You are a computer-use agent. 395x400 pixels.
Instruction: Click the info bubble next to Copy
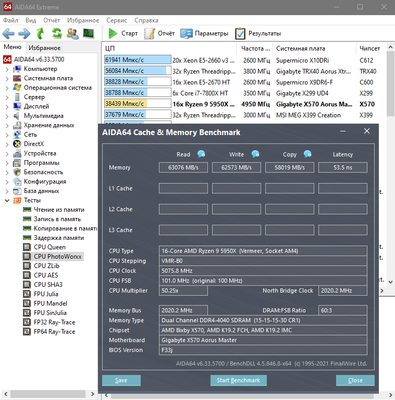pyautogui.click(x=307, y=154)
